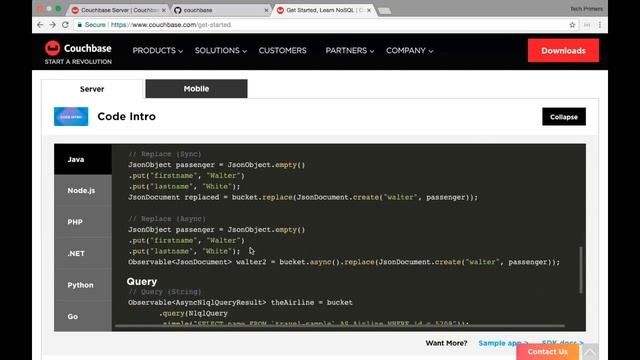The width and height of the screenshot is (640, 360).
Task: Click the '// Replace (Async)' comment line
Action: click(x=167, y=219)
